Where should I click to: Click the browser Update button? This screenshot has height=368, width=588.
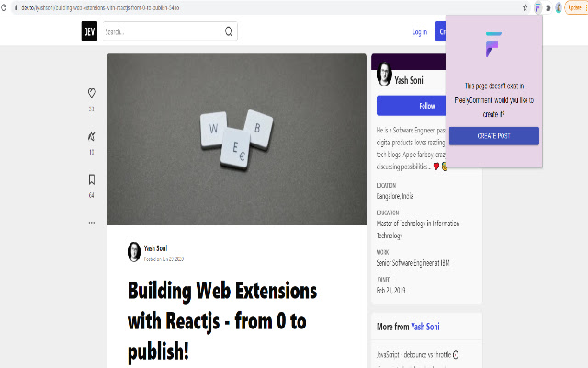(x=576, y=7)
